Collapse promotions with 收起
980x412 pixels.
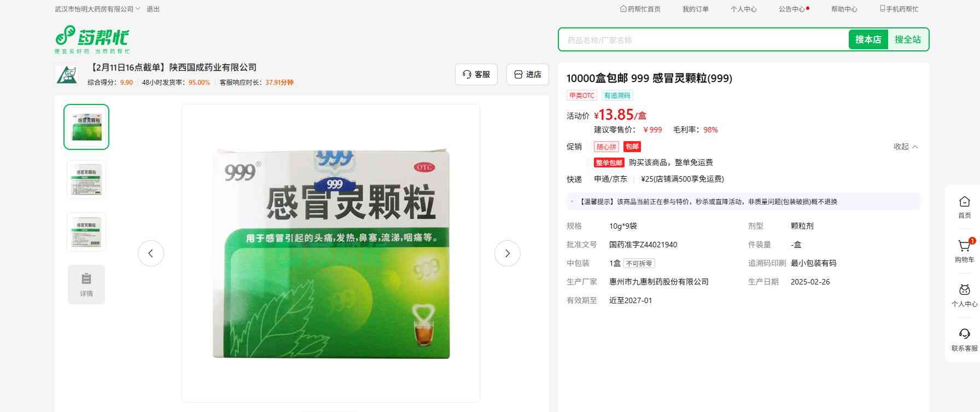905,147
